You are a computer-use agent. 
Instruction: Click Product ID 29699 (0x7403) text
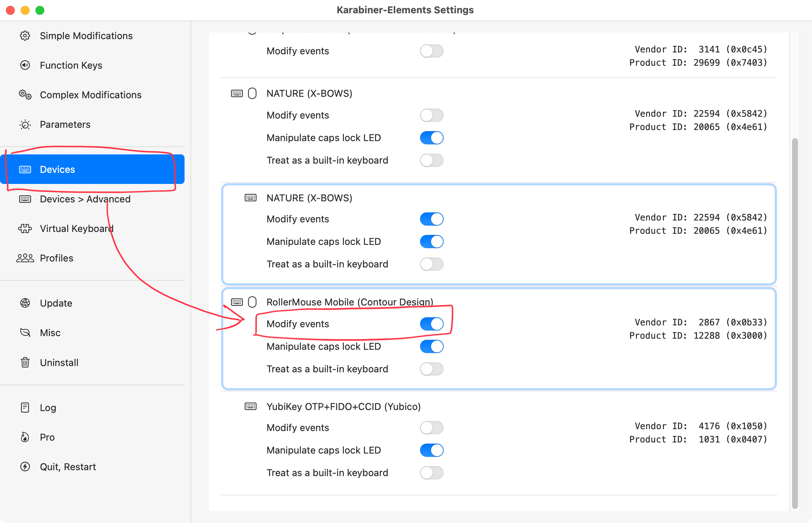click(x=698, y=62)
